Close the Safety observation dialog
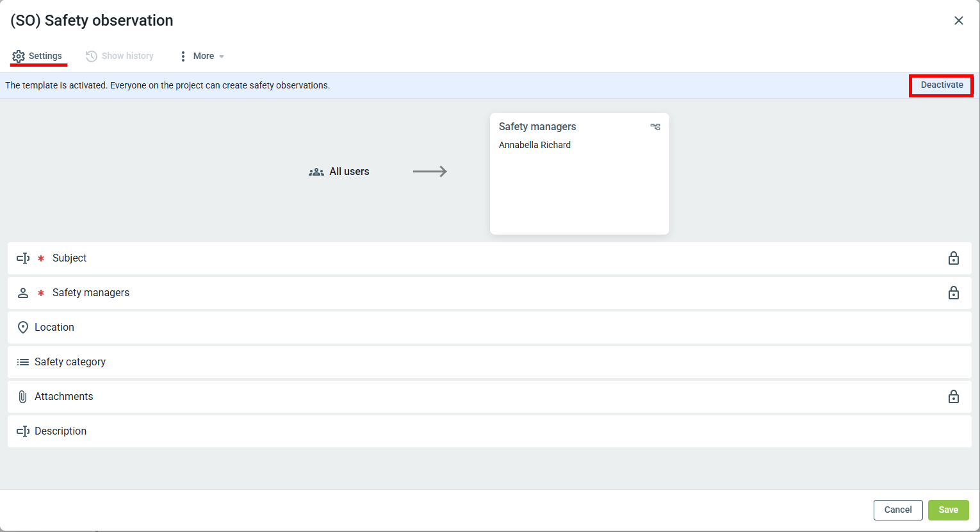This screenshot has height=532, width=980. 958,21
